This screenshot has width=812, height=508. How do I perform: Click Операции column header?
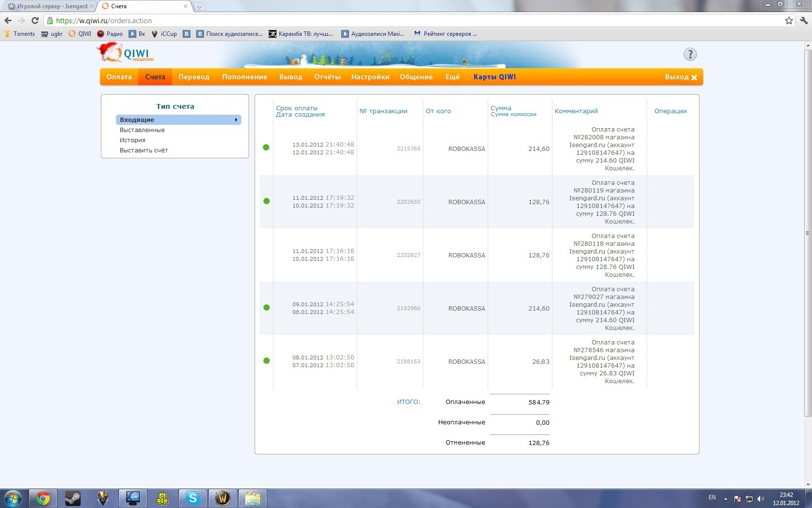670,111
